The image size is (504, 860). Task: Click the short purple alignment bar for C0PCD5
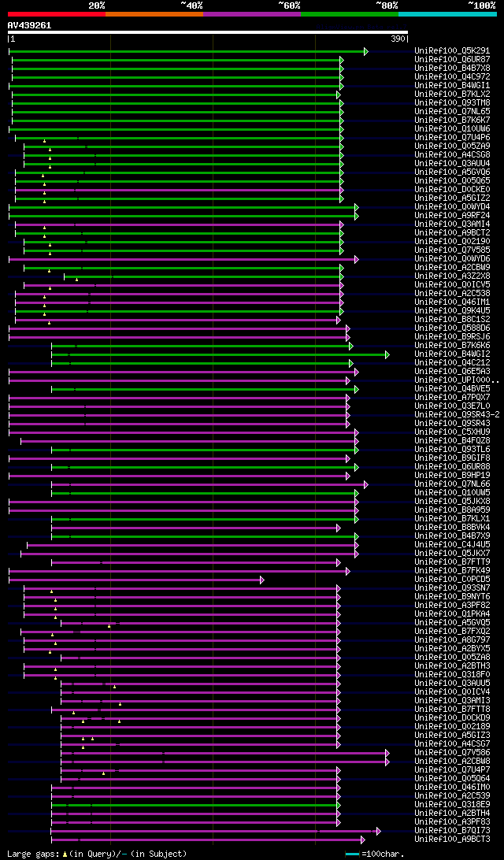[136, 580]
